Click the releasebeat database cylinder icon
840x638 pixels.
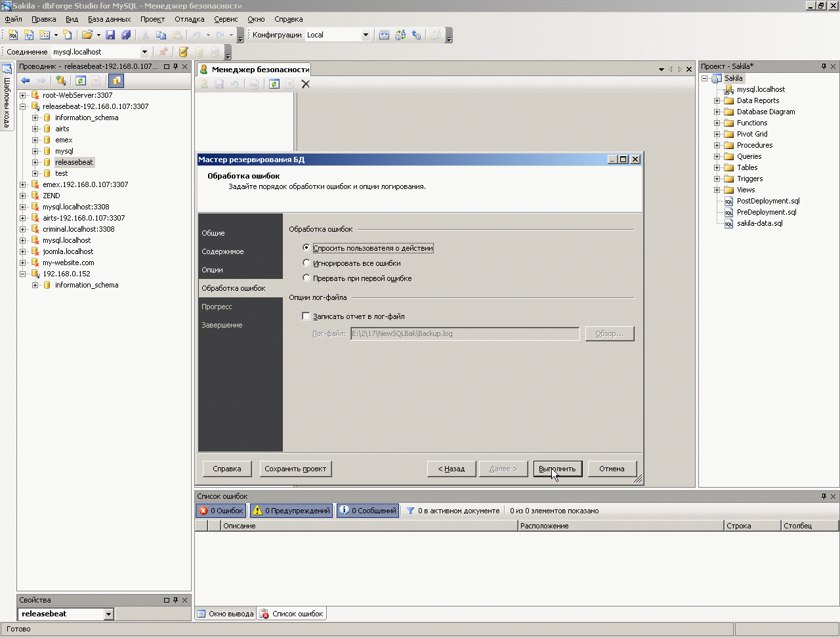47,162
